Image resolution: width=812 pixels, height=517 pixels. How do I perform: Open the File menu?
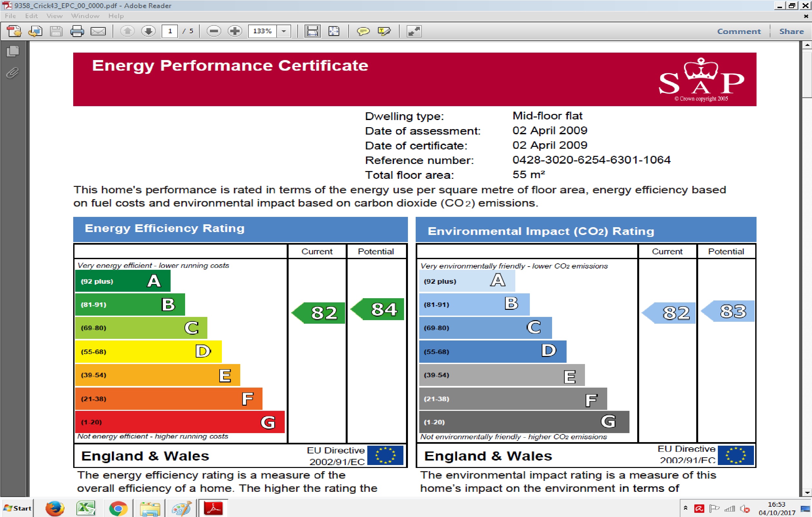tap(10, 16)
